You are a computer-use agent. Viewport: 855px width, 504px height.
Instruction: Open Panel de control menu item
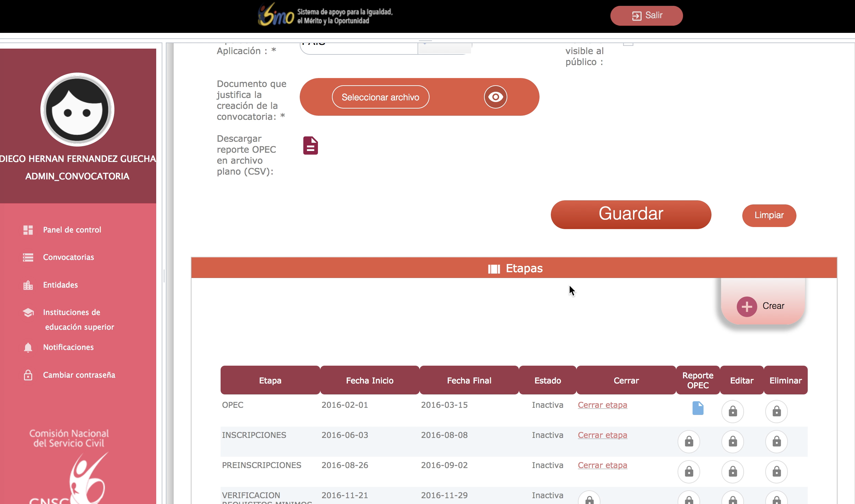click(72, 230)
